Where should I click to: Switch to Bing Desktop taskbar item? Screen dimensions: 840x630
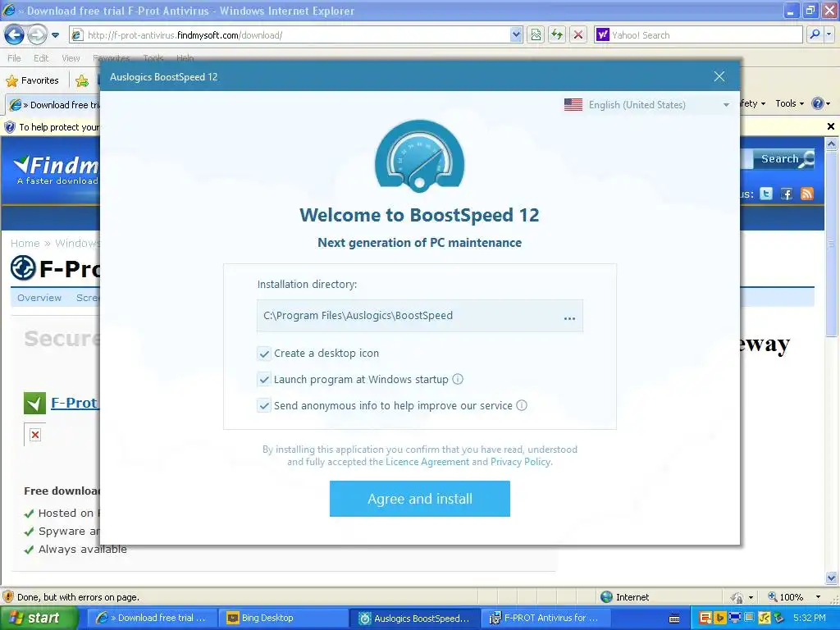(283, 619)
